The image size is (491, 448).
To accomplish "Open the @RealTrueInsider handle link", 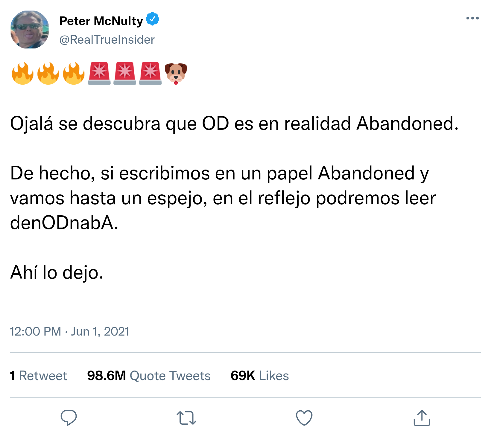I will coord(107,39).
